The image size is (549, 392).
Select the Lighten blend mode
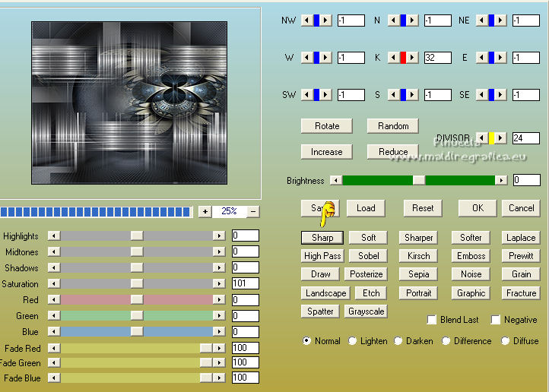tap(353, 341)
